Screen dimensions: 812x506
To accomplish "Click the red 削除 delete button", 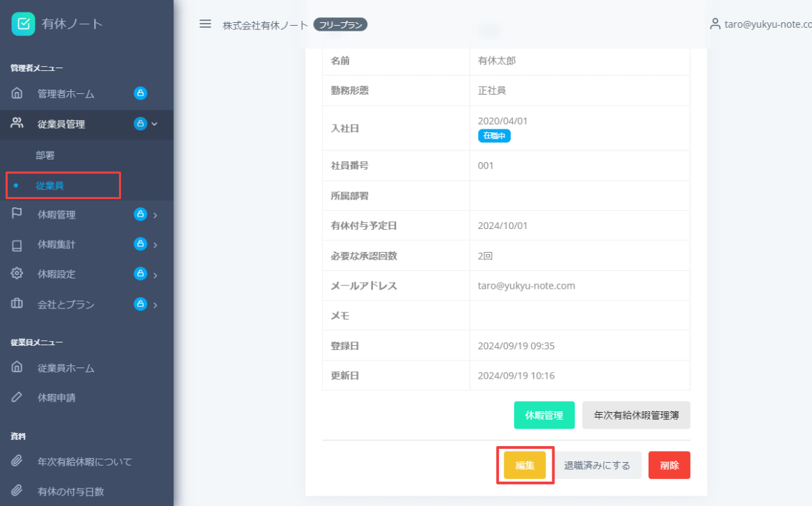I will 669,464.
